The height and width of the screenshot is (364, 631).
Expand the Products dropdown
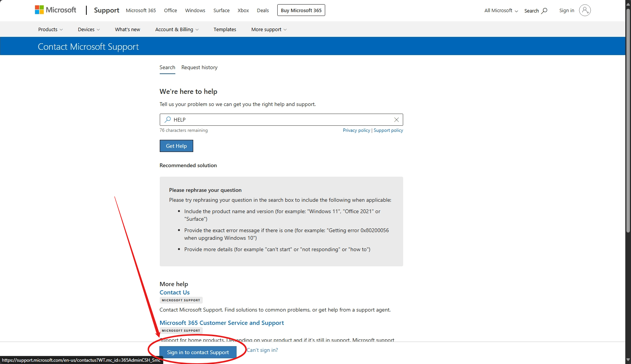pos(51,30)
